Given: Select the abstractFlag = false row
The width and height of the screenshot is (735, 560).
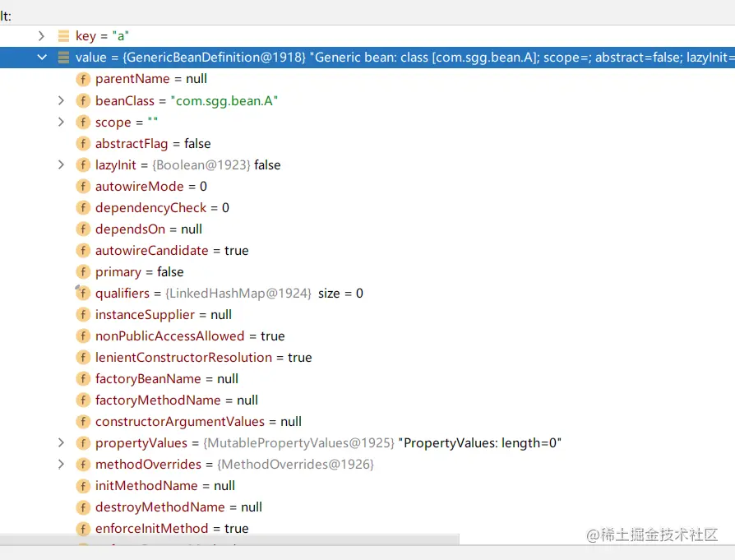Looking at the screenshot, I should coord(153,144).
